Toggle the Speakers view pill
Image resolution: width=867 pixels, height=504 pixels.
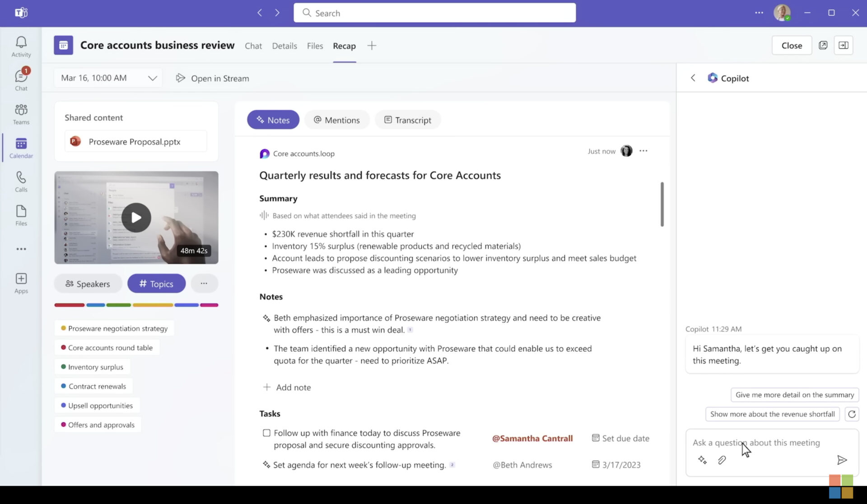(88, 284)
